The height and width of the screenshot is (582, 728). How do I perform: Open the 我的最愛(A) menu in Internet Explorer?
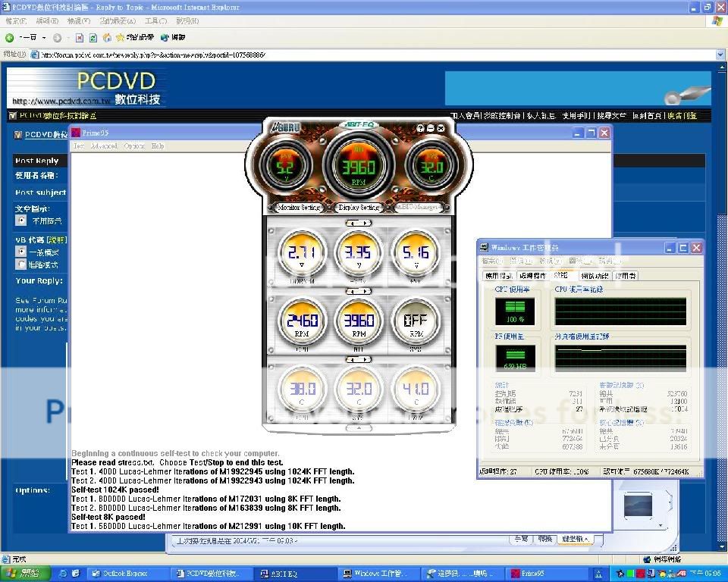[x=118, y=21]
